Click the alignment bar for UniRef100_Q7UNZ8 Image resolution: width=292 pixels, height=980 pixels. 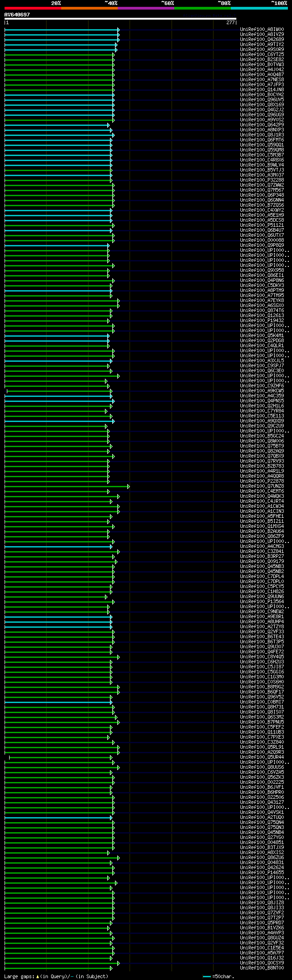point(67,486)
